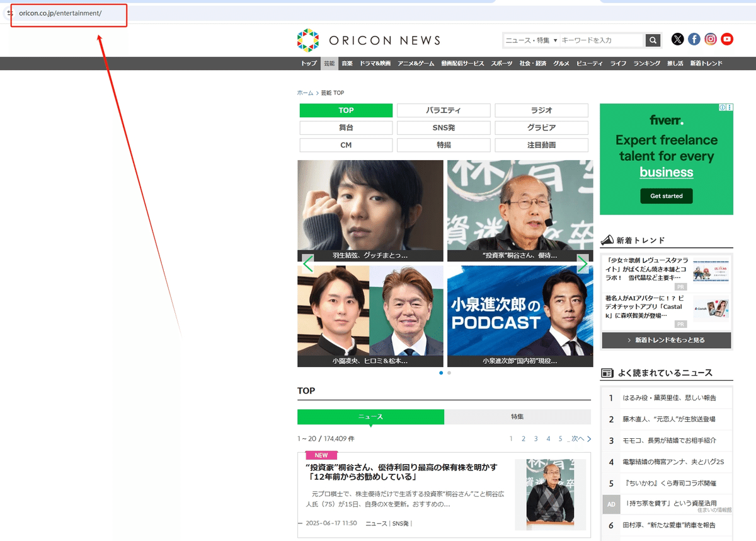Select the バラエティ category button

point(444,110)
